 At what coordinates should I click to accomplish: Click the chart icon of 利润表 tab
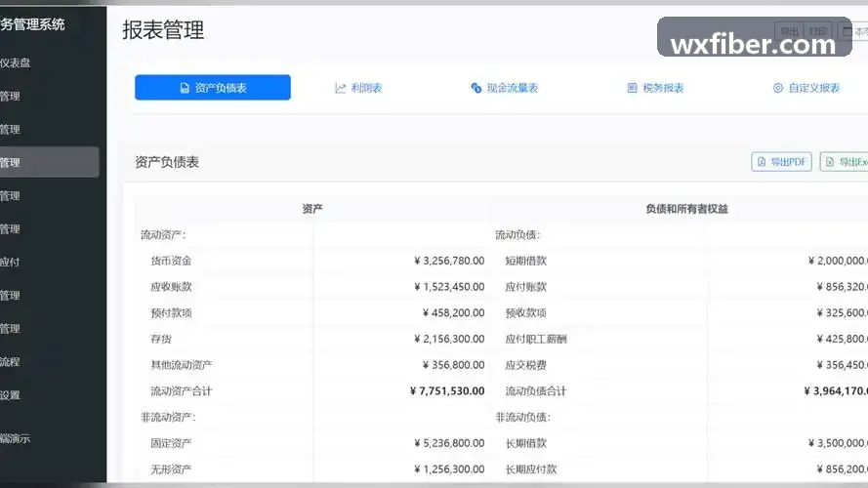point(340,88)
